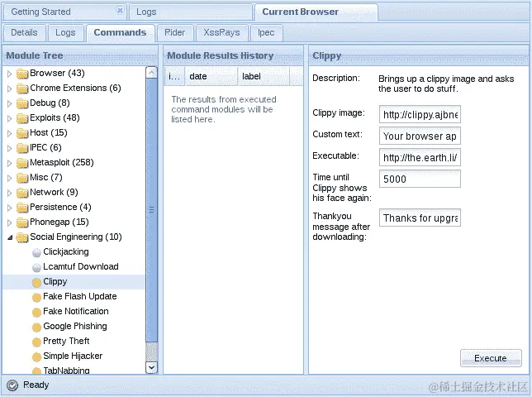
Task: Click the Clippy image URL field
Action: click(x=420, y=114)
